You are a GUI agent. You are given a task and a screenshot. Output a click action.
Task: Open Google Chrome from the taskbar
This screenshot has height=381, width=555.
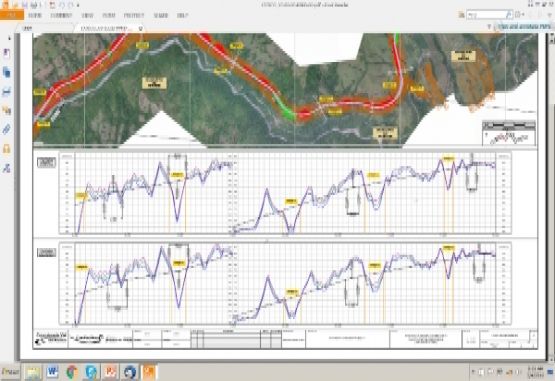[72, 372]
